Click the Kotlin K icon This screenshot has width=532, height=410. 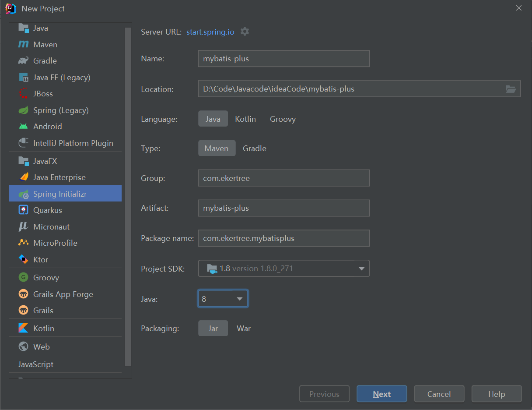coord(24,329)
